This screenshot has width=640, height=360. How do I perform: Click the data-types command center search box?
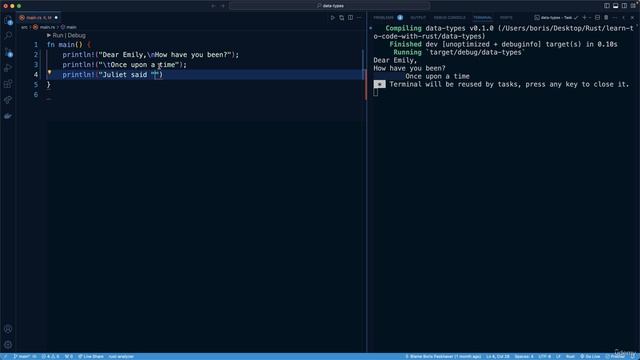coord(329,6)
